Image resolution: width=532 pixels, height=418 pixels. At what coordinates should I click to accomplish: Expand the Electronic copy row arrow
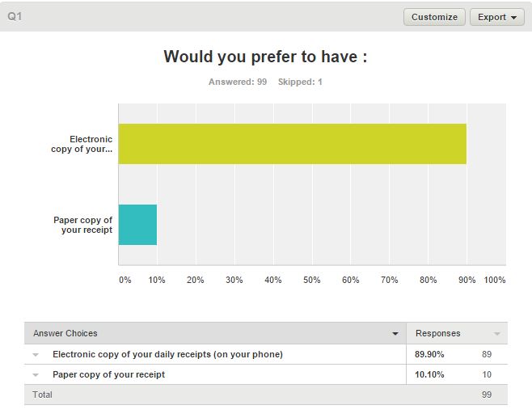click(36, 355)
